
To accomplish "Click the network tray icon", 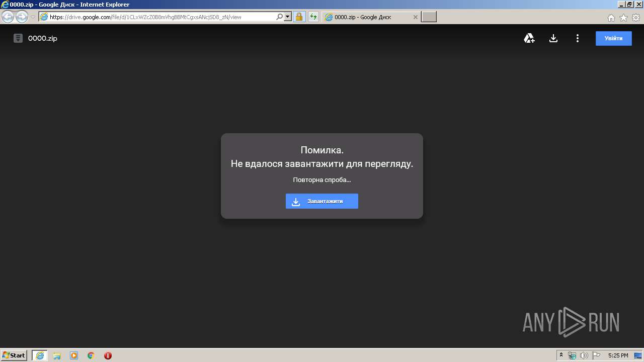I will pos(572,355).
